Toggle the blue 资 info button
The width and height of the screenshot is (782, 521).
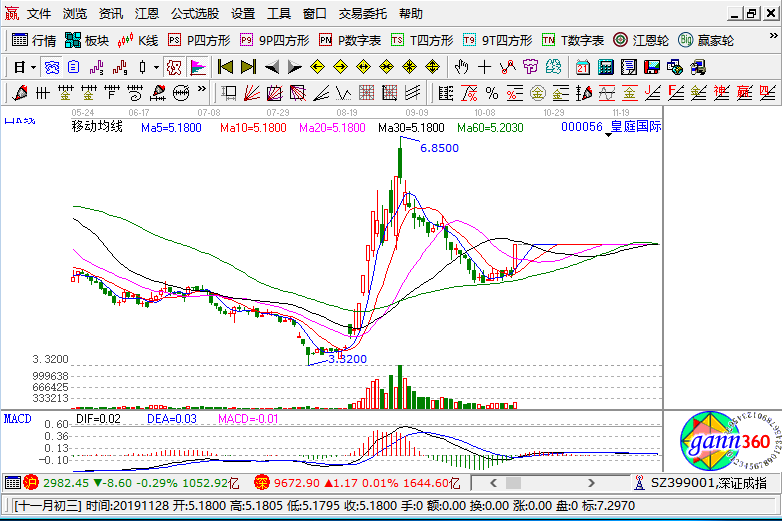(x=51, y=67)
